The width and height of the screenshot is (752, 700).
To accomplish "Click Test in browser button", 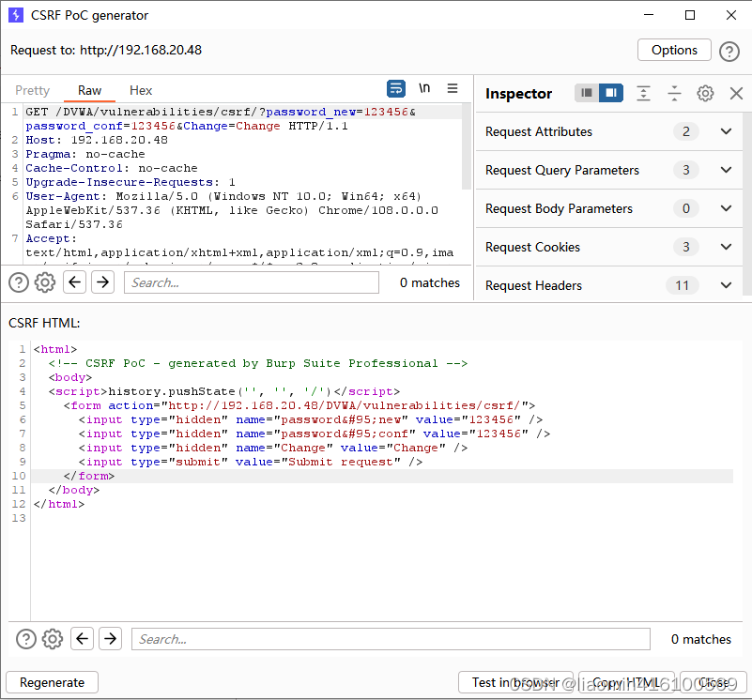I will click(x=515, y=682).
